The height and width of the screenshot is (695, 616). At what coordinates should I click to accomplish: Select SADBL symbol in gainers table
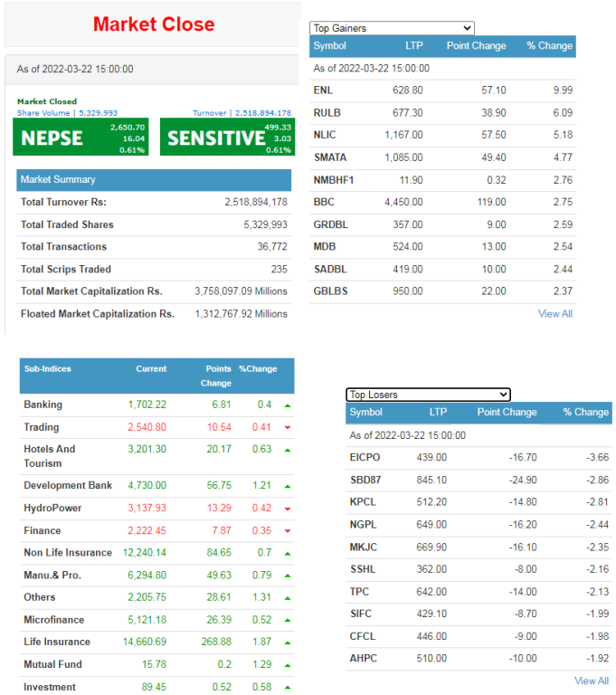point(330,269)
